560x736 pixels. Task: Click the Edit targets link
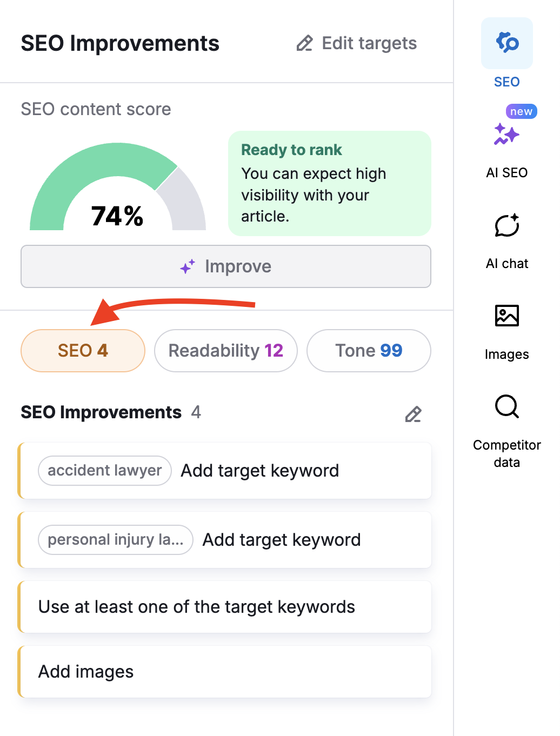(x=369, y=43)
